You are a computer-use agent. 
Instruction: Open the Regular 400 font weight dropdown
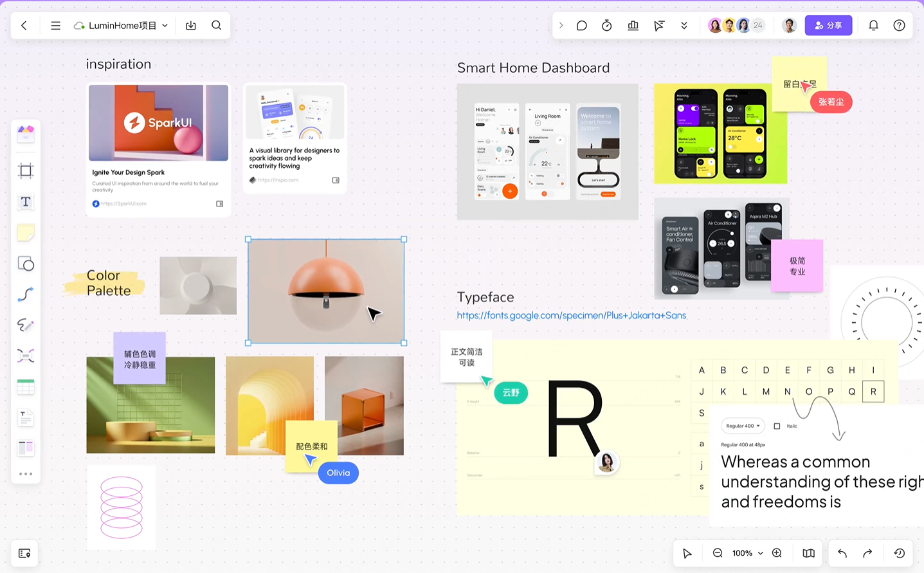743,426
